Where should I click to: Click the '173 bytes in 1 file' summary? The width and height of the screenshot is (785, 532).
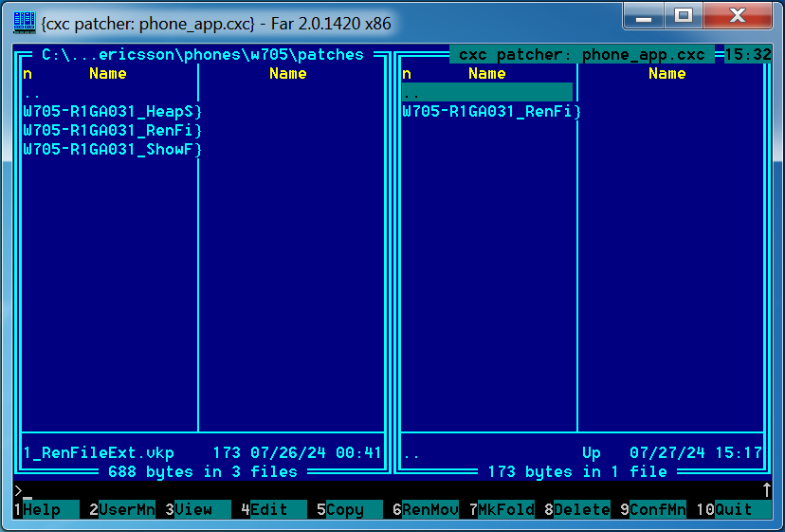(x=577, y=472)
